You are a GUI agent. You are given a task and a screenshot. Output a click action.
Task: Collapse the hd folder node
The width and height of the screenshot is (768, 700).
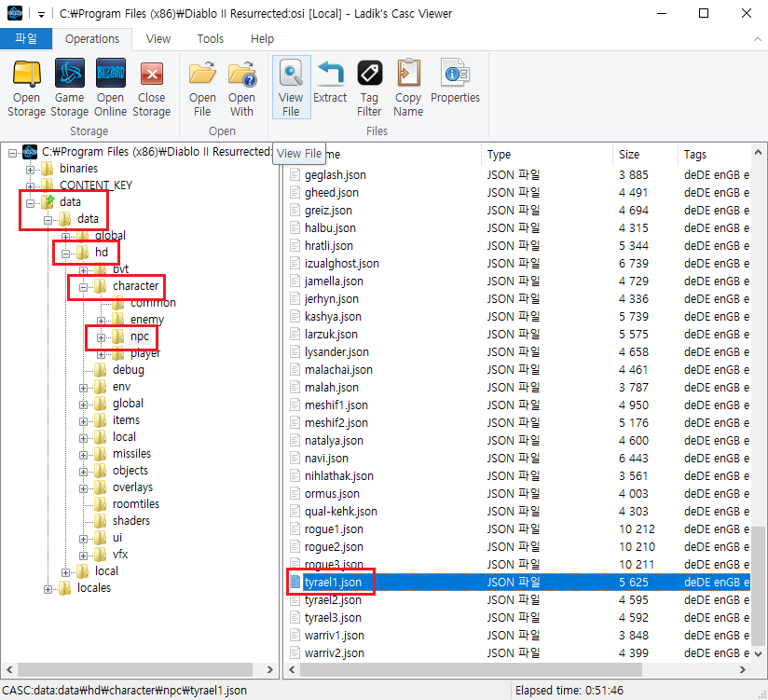tap(65, 254)
